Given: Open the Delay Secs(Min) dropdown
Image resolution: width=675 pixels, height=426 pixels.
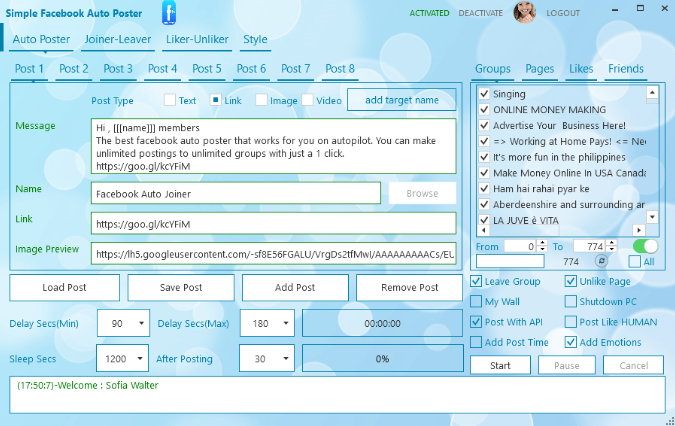Looking at the screenshot, I should (123, 323).
